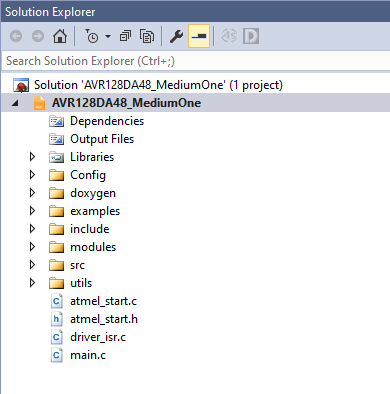Image resolution: width=390 pixels, height=394 pixels.
Task: Click the 'D' toolbar icon
Action: click(251, 36)
